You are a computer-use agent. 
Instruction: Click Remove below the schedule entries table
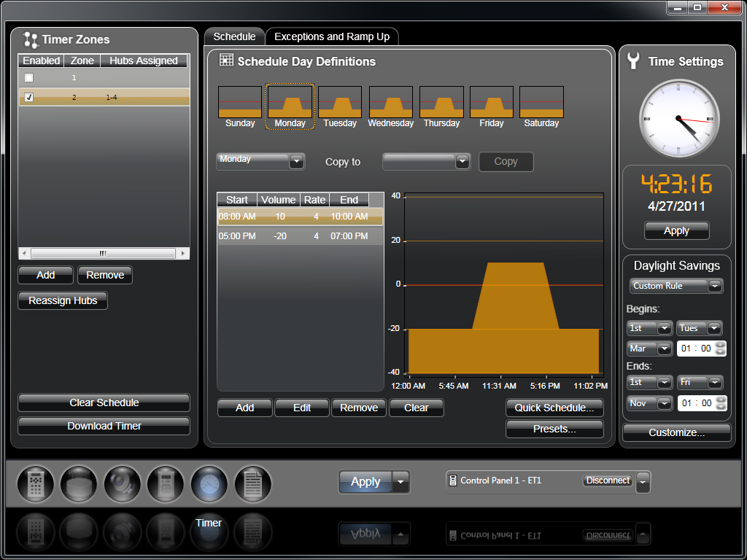coord(359,408)
